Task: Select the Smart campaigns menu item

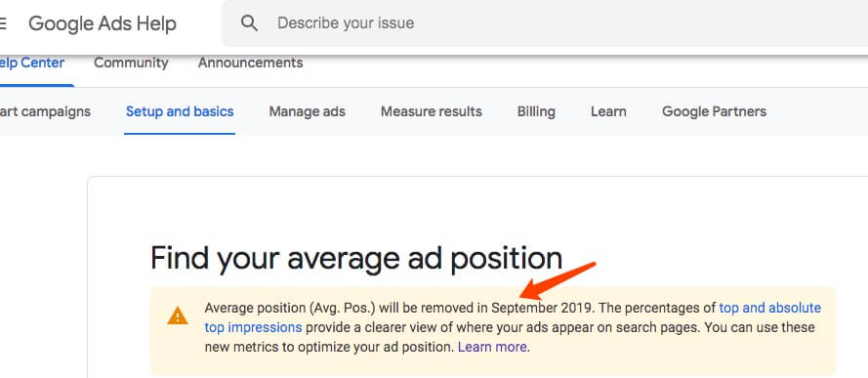Action: (x=45, y=111)
